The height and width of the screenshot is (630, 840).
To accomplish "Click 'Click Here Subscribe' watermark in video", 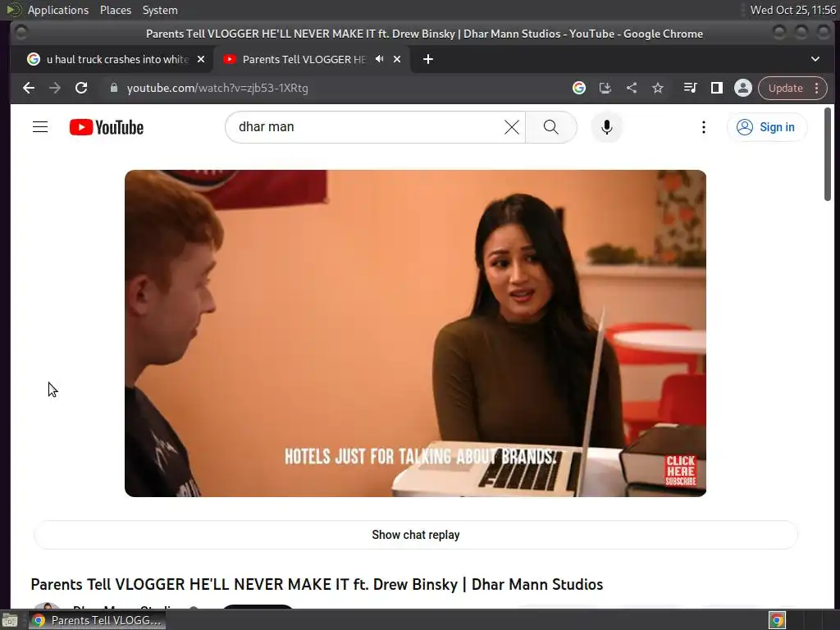I will tap(680, 471).
